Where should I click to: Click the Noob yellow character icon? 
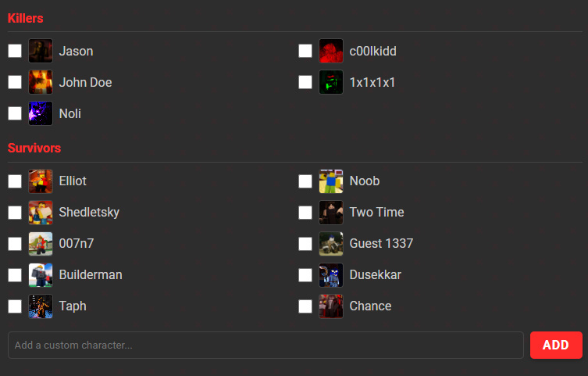pyautogui.click(x=331, y=181)
